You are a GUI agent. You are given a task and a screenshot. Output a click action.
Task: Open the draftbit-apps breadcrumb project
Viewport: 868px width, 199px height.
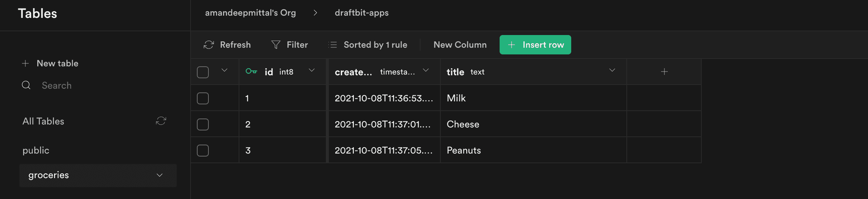362,13
